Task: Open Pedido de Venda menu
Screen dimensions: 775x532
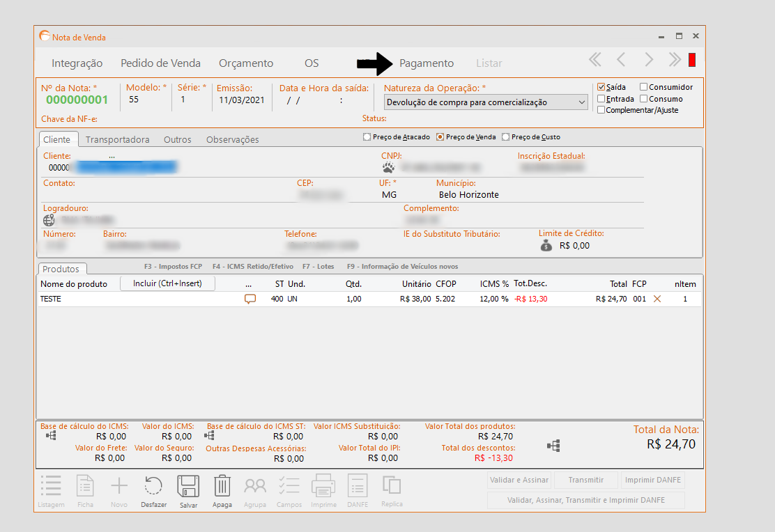Action: coord(160,63)
